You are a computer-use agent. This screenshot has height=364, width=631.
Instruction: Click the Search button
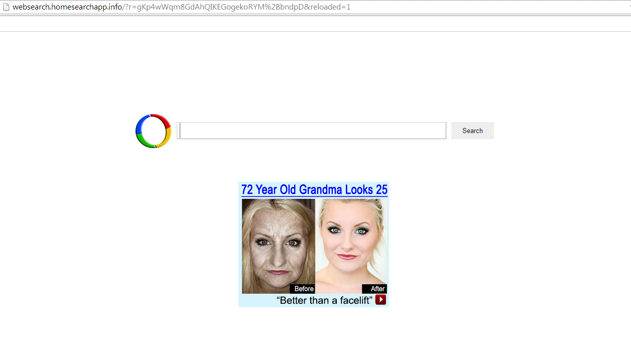pos(472,131)
